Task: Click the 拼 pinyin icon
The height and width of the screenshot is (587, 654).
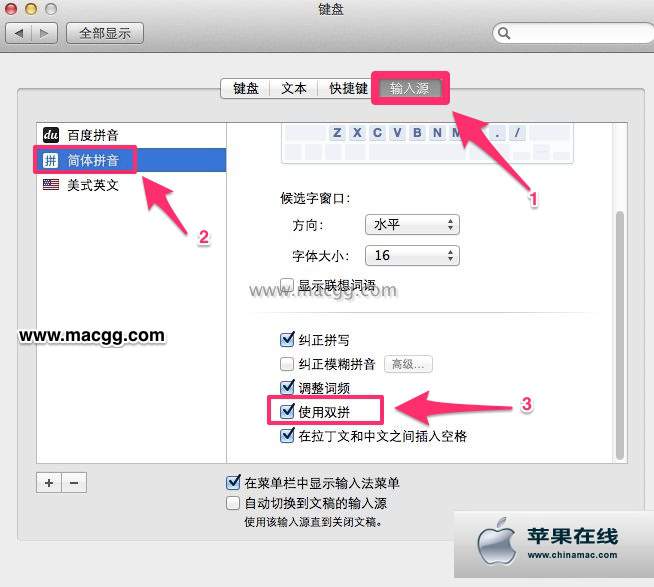Action: (51, 160)
